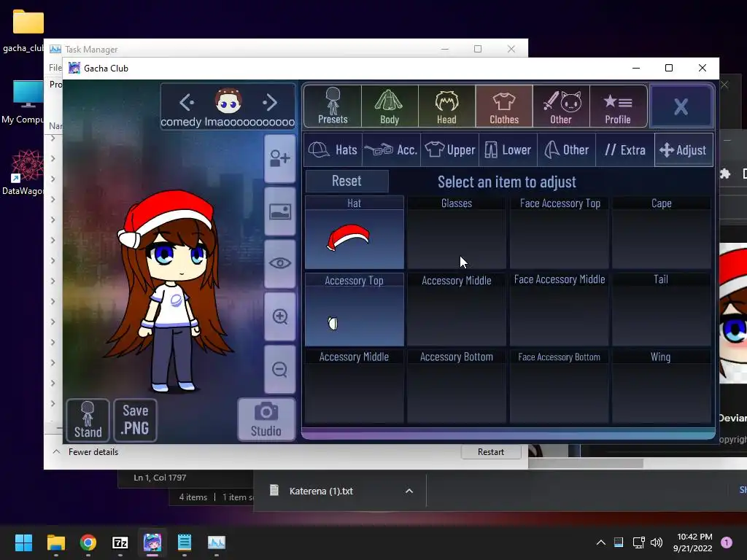The width and height of the screenshot is (747, 560).
Task: Toggle visibility with the eye icon
Action: tap(280, 263)
